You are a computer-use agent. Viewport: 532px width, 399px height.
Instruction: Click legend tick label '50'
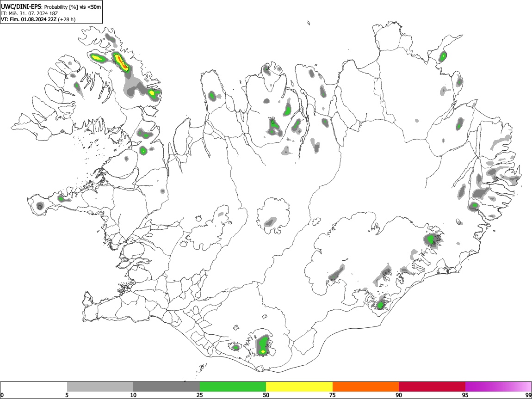coord(266,395)
